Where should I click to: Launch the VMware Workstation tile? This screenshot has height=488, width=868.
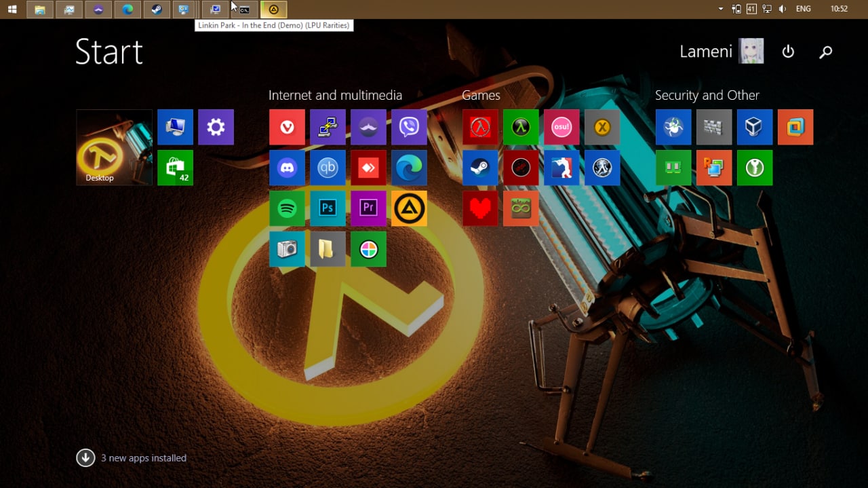click(x=795, y=127)
